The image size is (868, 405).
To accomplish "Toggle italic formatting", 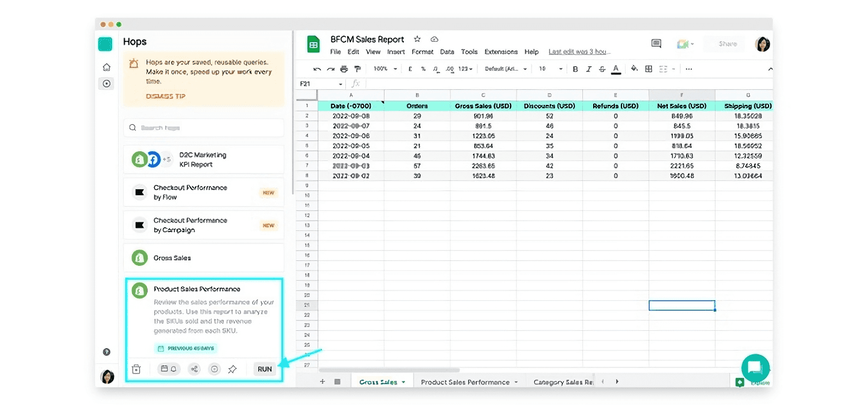I will tap(589, 69).
